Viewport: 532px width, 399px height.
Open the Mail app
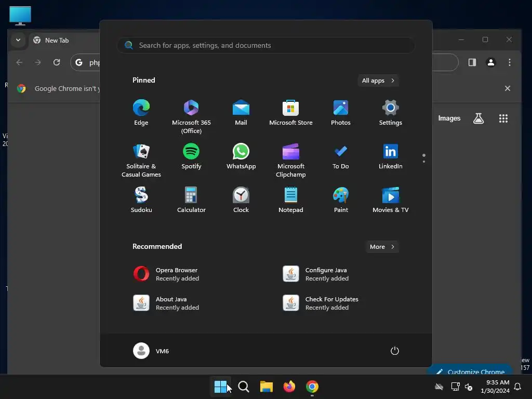tap(241, 113)
